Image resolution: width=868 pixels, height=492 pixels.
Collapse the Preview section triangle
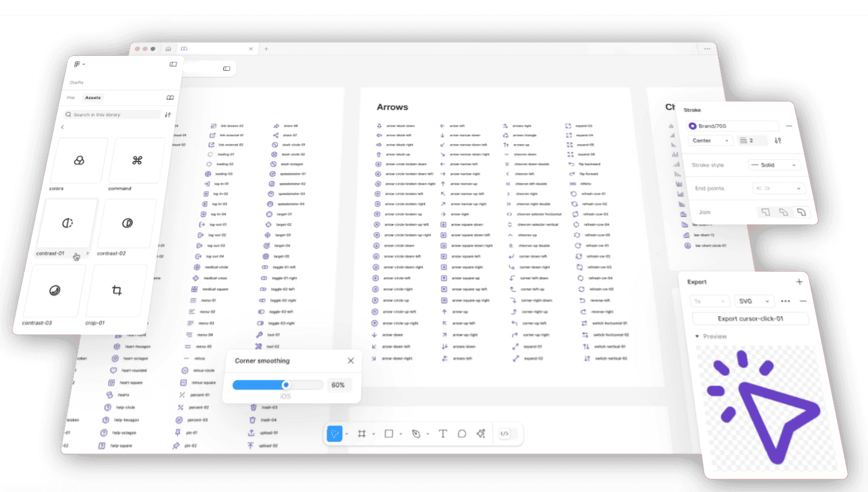tap(696, 337)
